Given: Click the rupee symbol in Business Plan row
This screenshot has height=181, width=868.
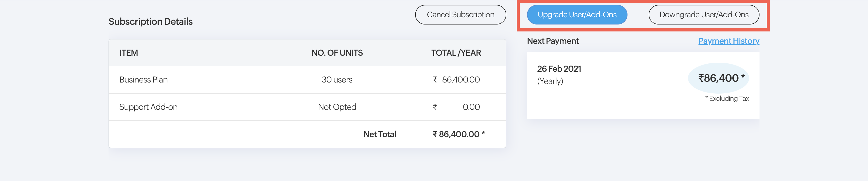Looking at the screenshot, I should coord(435,80).
